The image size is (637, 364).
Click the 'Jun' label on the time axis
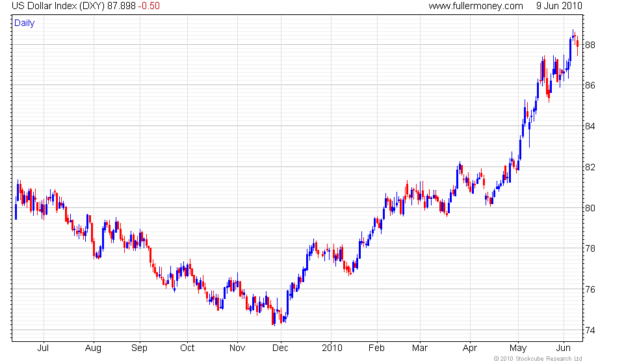pos(564,348)
